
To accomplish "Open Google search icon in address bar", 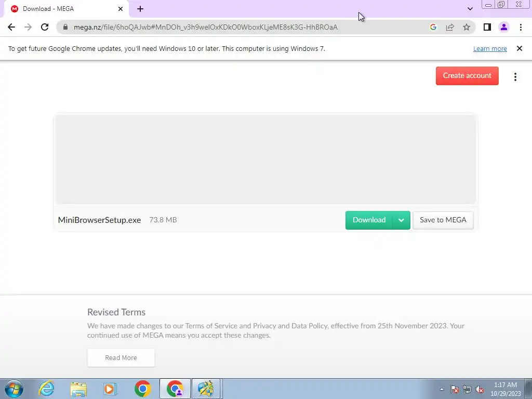I will coord(433,27).
